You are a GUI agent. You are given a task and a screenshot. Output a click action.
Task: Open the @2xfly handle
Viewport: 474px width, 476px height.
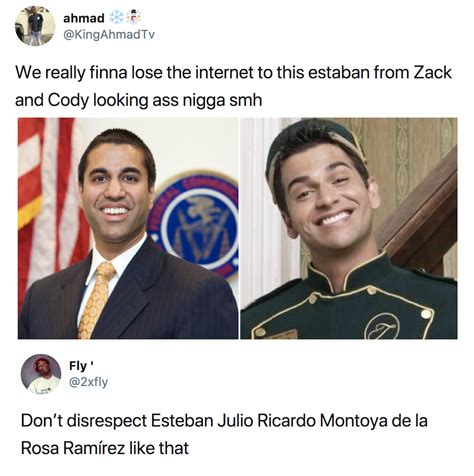pyautogui.click(x=88, y=382)
